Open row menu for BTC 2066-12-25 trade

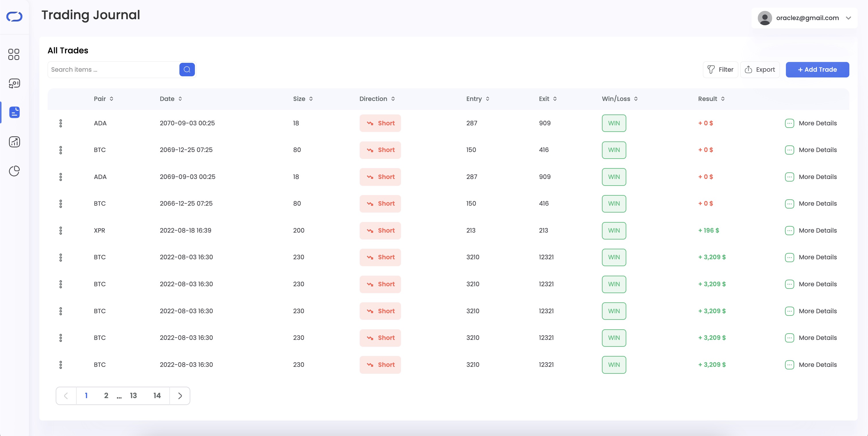coord(61,204)
